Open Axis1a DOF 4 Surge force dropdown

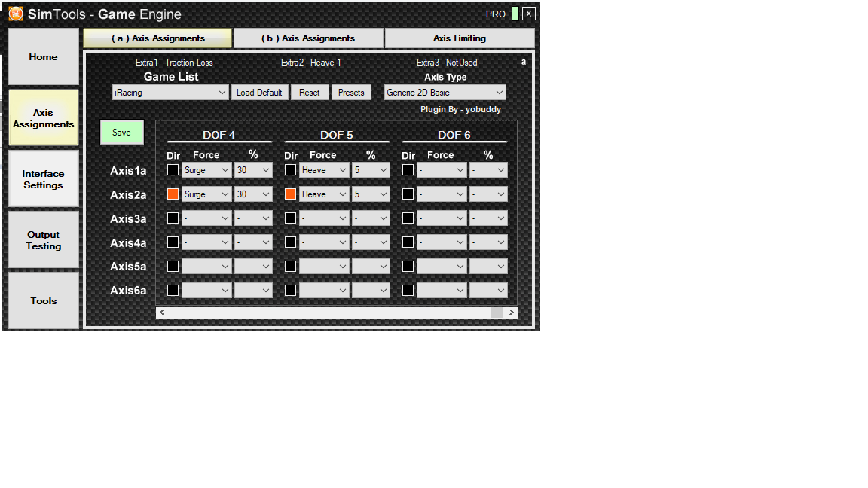tap(206, 170)
